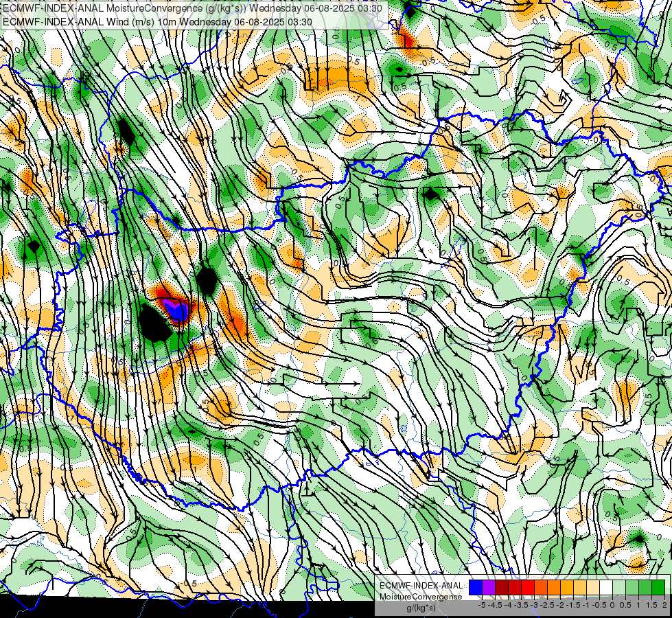The width and height of the screenshot is (672, 618).
Task: Choose the red-orange swatch between -3 and -2.5
Action: (541, 588)
